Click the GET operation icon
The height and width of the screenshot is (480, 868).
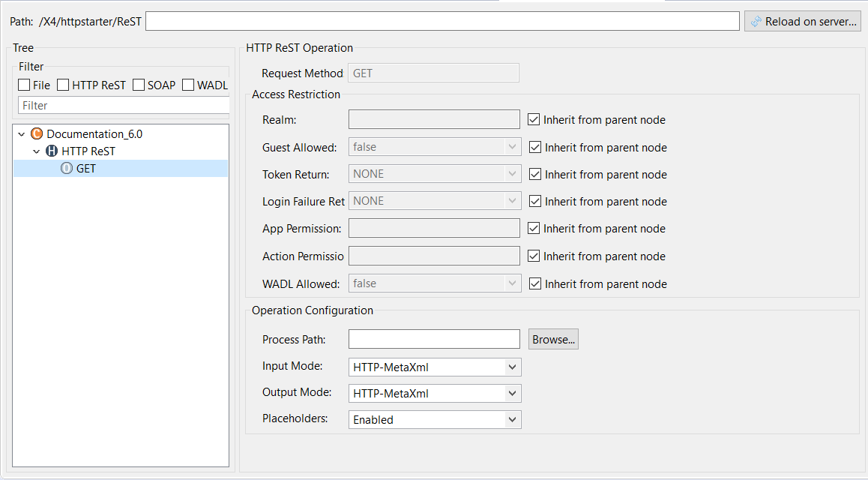66,169
